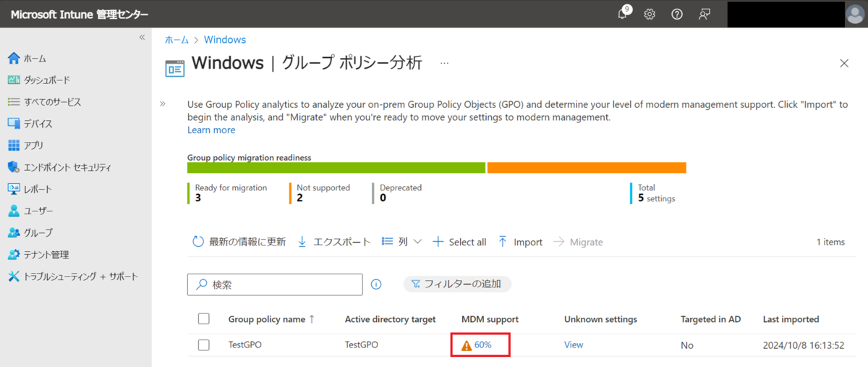Sort by MDM support column
Screen dimensions: 868x367
point(490,319)
